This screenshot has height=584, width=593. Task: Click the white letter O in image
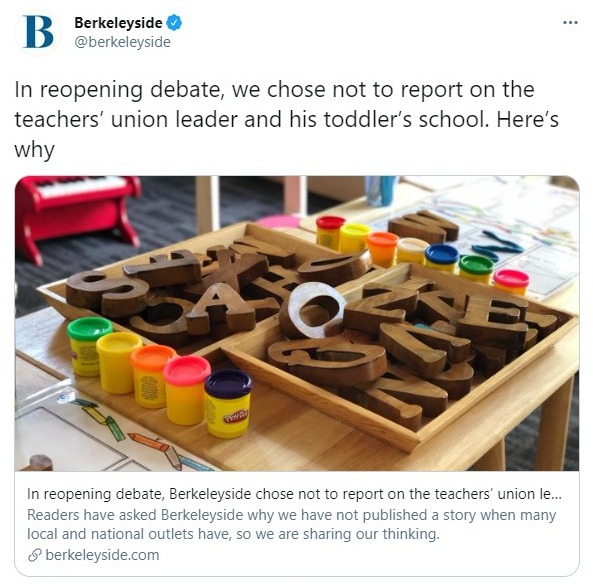click(x=317, y=310)
